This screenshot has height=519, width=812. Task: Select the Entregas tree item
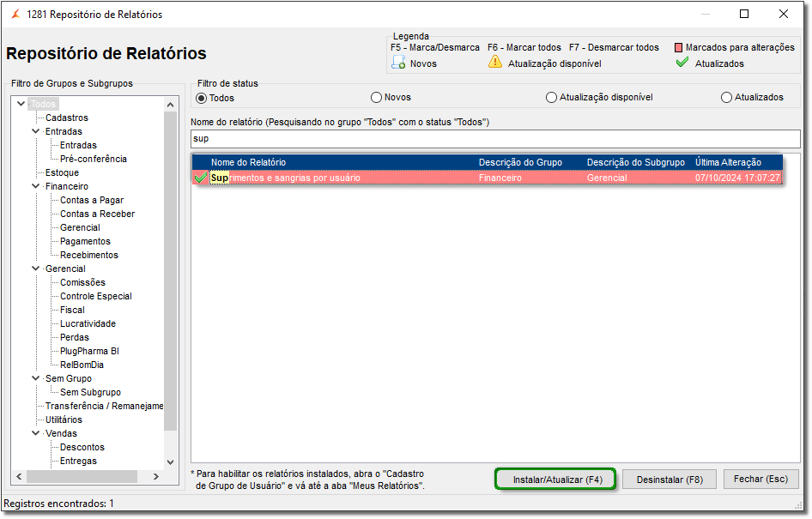point(78,461)
